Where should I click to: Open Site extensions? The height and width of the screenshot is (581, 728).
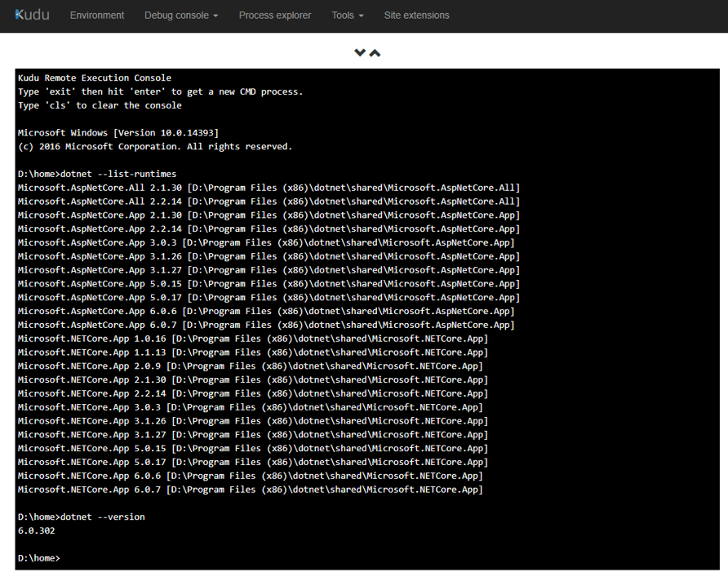[416, 16]
